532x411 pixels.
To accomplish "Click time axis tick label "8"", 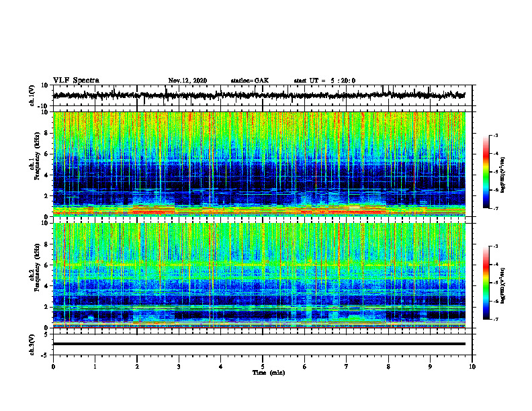I will click(x=388, y=367).
